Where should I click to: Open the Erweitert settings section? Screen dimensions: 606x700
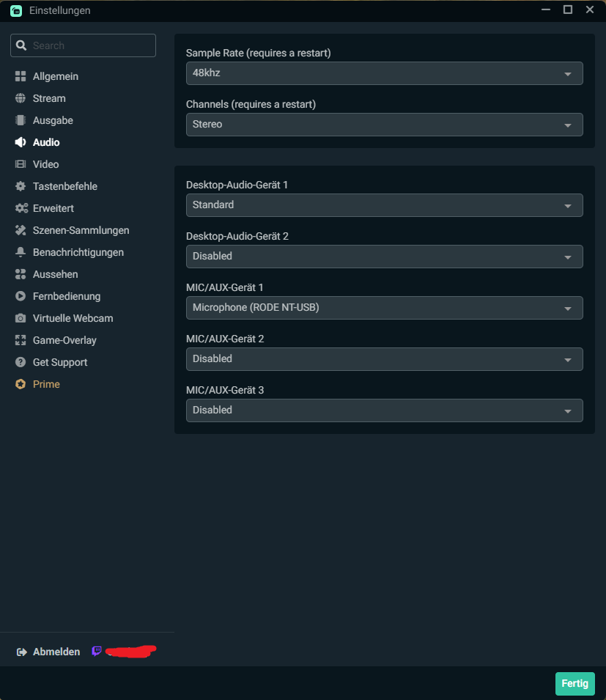pos(53,208)
